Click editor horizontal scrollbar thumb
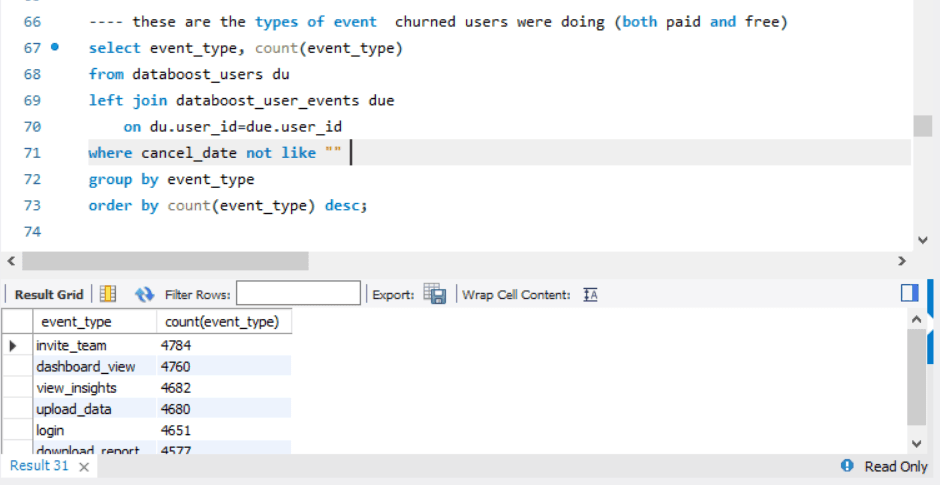Image resolution: width=940 pixels, height=485 pixels. coord(165,261)
